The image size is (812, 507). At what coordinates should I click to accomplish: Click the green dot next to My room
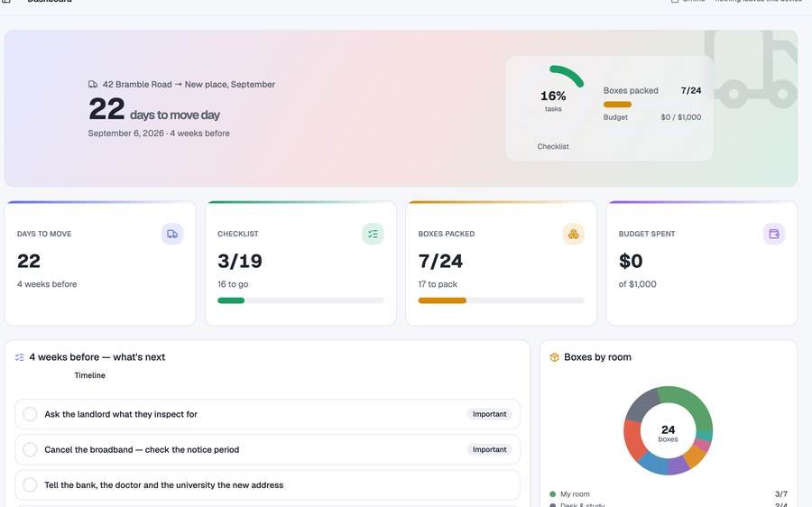(552, 494)
